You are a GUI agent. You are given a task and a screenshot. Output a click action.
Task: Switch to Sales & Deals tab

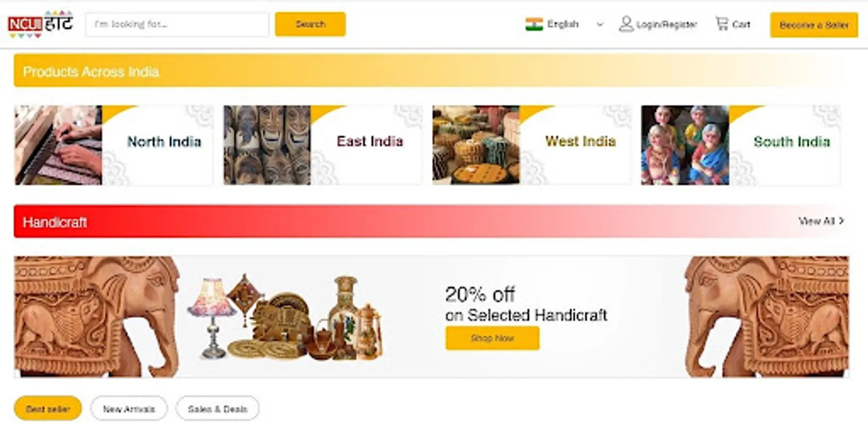(x=217, y=408)
